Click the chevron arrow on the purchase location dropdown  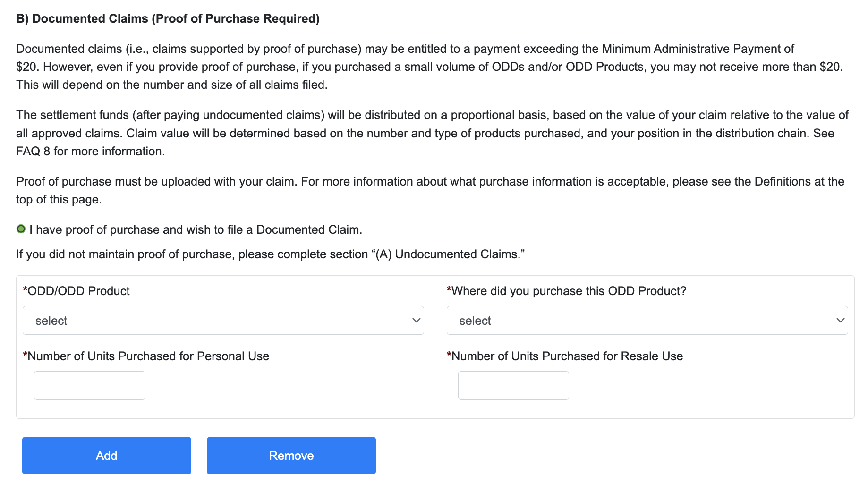coord(840,321)
